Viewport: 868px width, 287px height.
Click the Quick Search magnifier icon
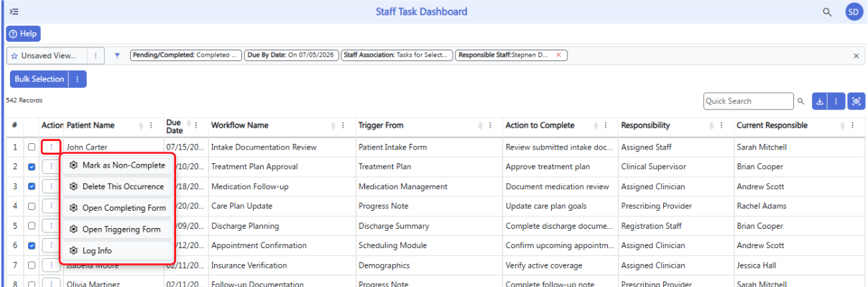pyautogui.click(x=800, y=101)
